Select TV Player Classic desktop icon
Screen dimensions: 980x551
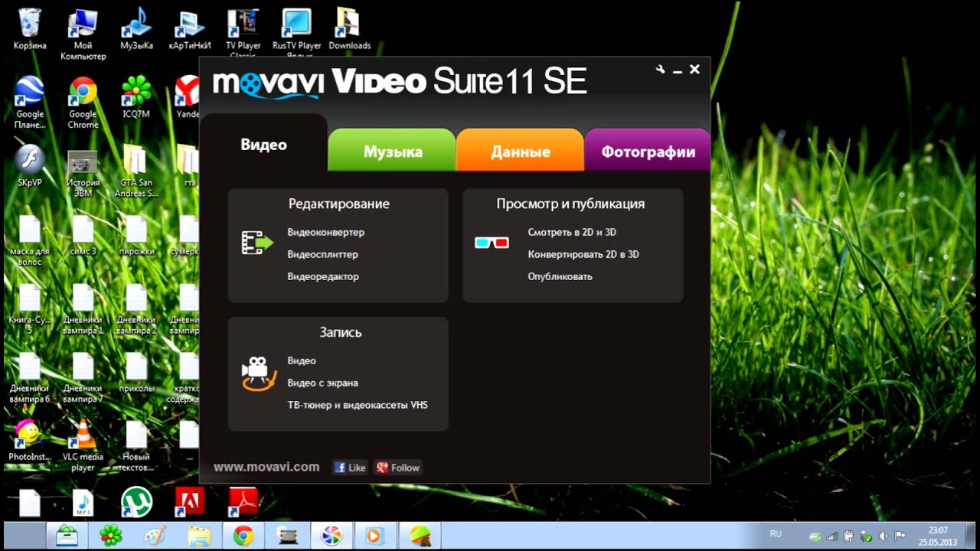(x=243, y=32)
